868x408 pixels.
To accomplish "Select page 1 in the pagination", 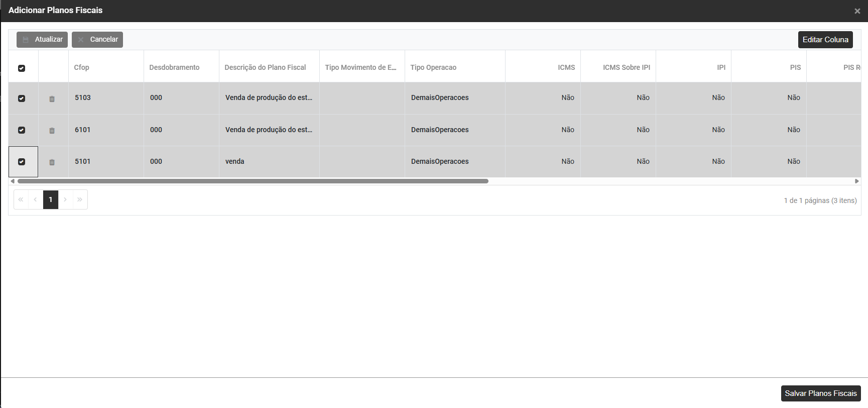I will coord(51,199).
